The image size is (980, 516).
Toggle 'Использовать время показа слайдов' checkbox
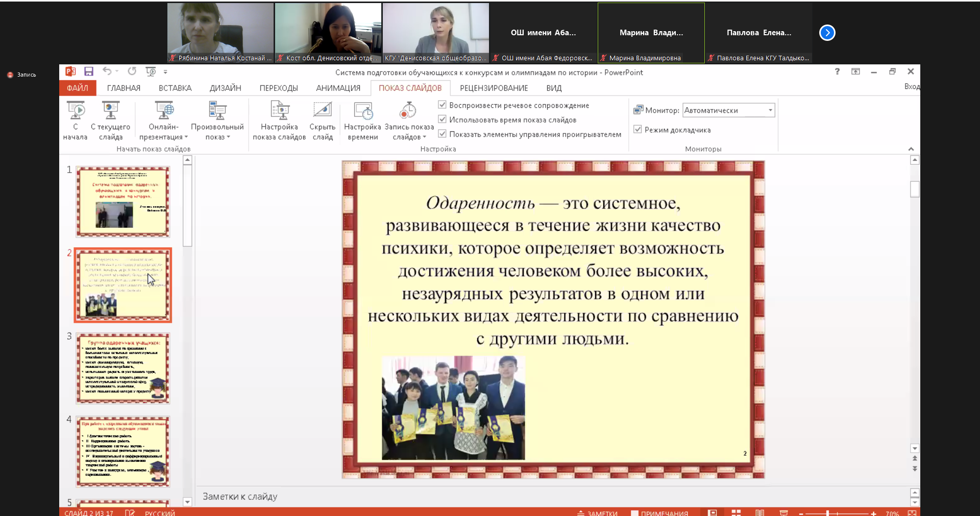point(443,119)
